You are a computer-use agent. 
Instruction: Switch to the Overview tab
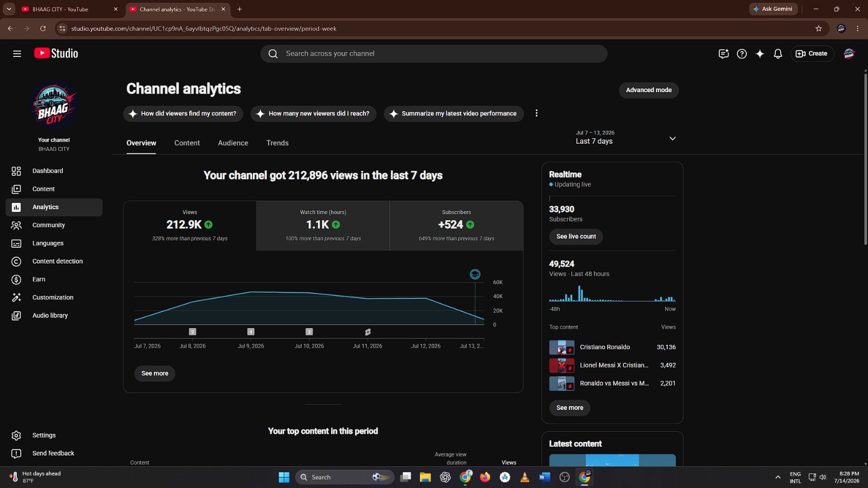click(141, 143)
